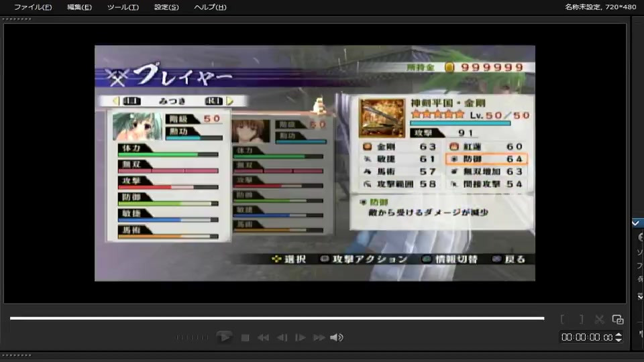Open the ヘルプ(H) menu
Viewport: 644px width, 362px height.
pyautogui.click(x=210, y=7)
